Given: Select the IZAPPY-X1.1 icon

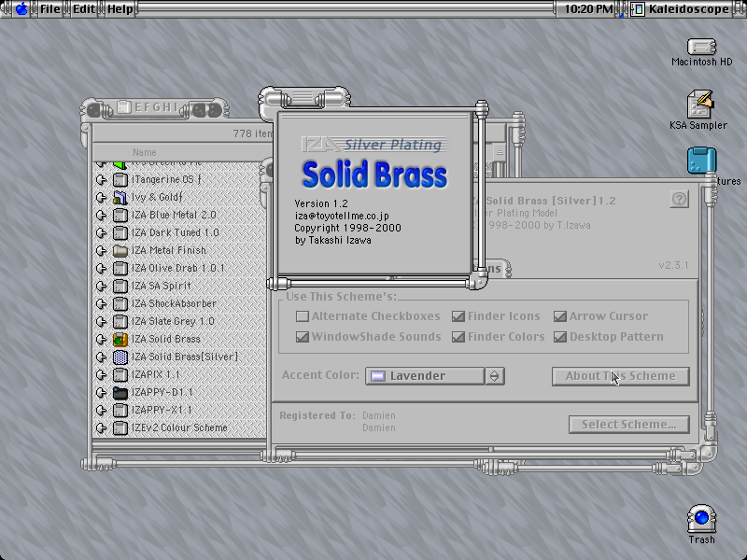Looking at the screenshot, I should point(120,410).
